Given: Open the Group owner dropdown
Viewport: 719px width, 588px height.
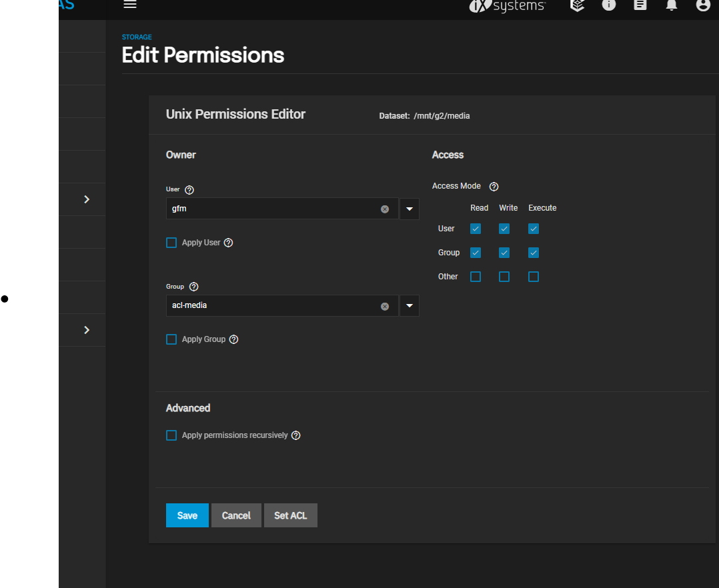Looking at the screenshot, I should pos(410,306).
